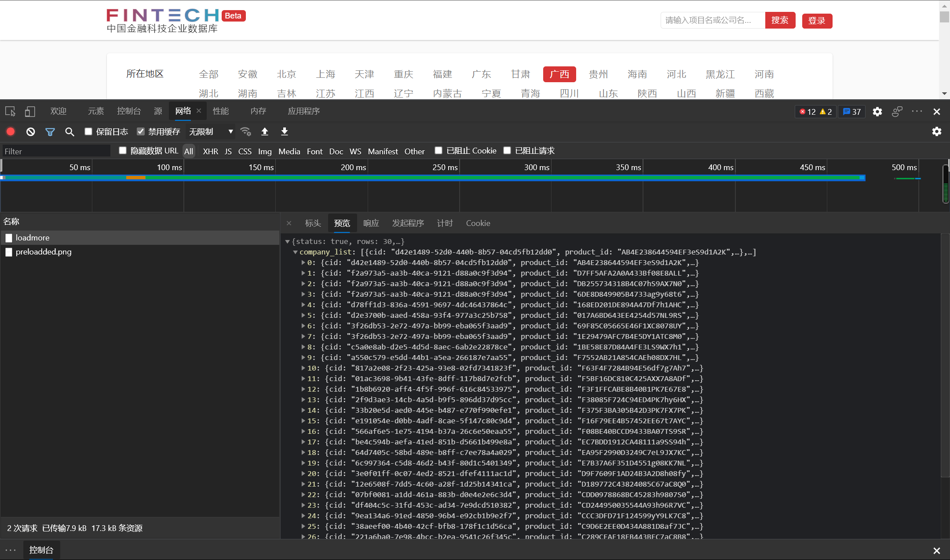Select 北京 region link
950x560 pixels.
286,74
